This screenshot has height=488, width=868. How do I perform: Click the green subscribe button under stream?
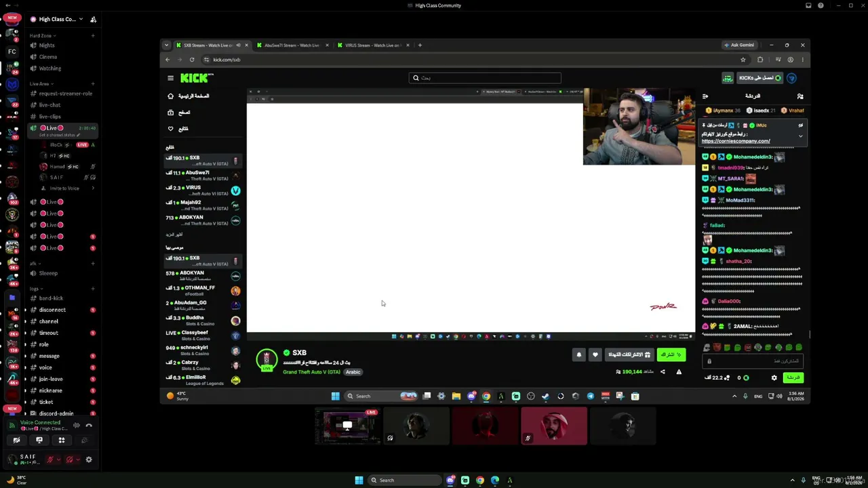pos(671,354)
